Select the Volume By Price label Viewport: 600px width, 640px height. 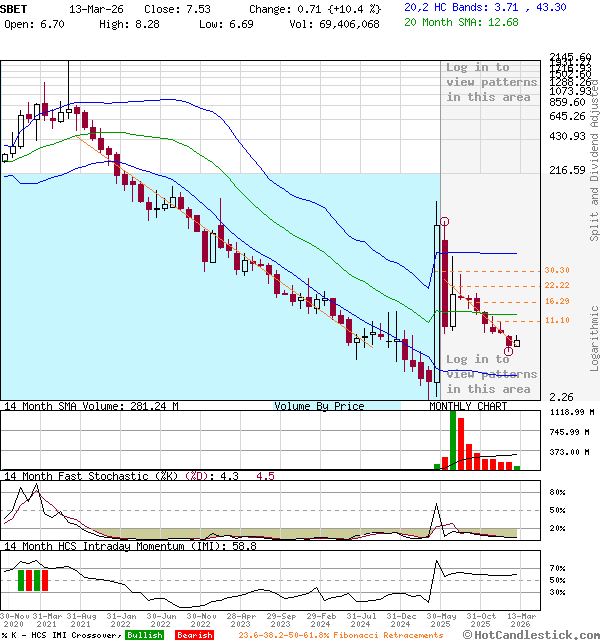pos(319,406)
